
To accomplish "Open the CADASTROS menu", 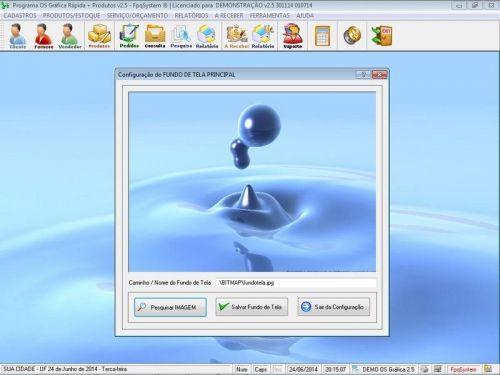I will 20,16.
